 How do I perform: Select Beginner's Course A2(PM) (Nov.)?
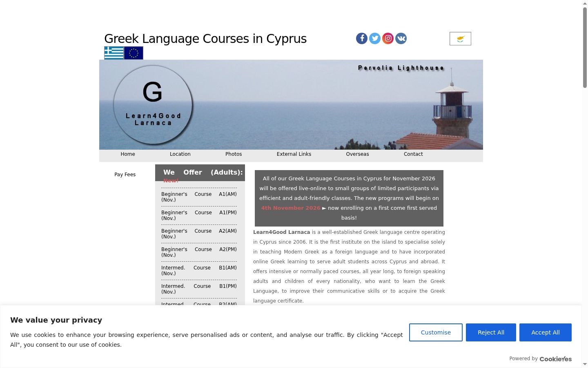199,252
